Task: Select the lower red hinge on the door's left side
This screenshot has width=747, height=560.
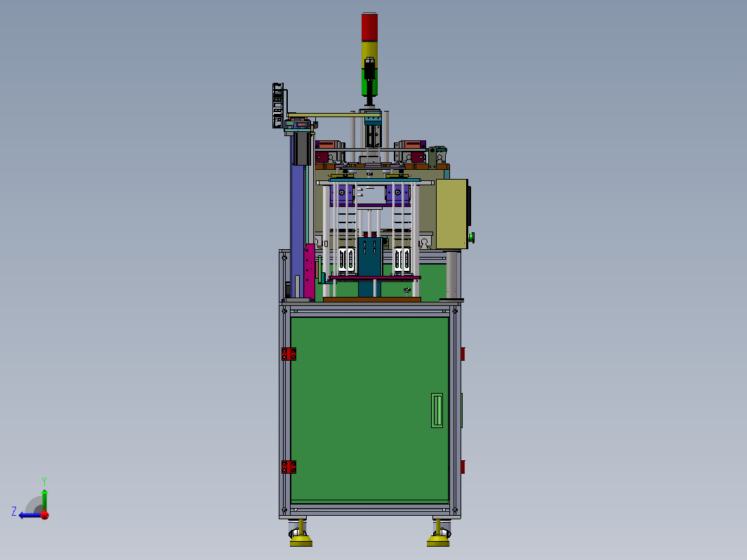Action: point(289,467)
